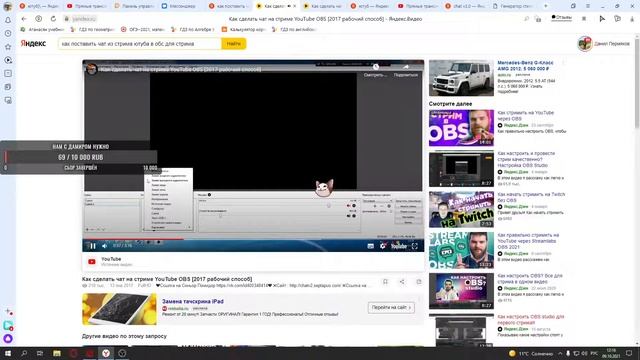Switch to the chat v2.0 tab
Image resolution: width=640 pixels, height=360 pixels.
(466, 6)
